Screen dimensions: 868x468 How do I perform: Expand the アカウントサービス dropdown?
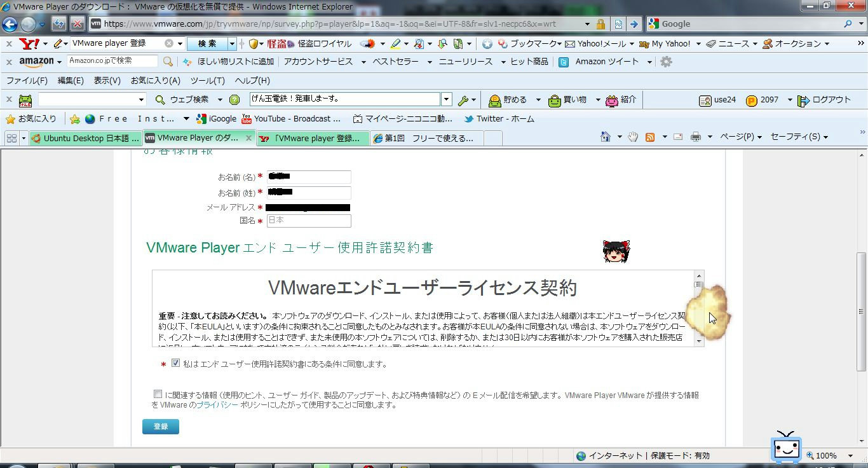tap(363, 62)
